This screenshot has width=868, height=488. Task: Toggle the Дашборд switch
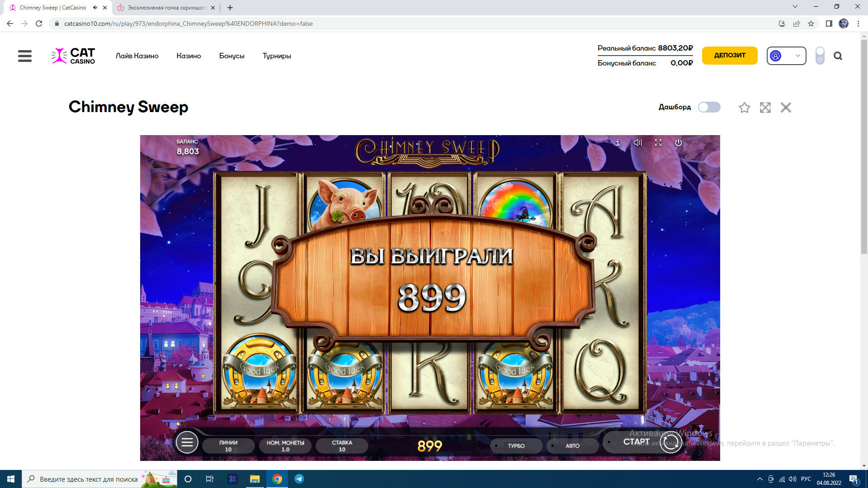tap(709, 107)
